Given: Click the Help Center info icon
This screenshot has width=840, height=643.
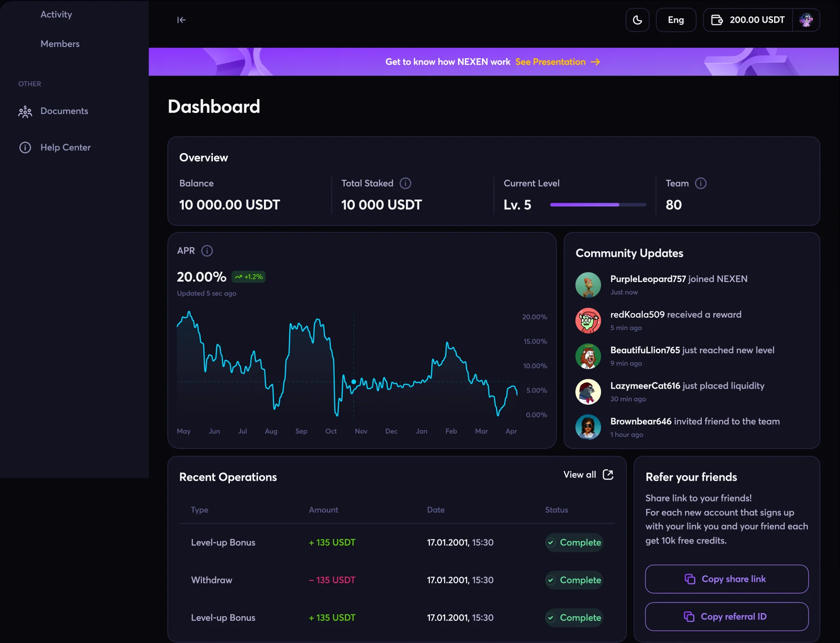Looking at the screenshot, I should (x=25, y=147).
